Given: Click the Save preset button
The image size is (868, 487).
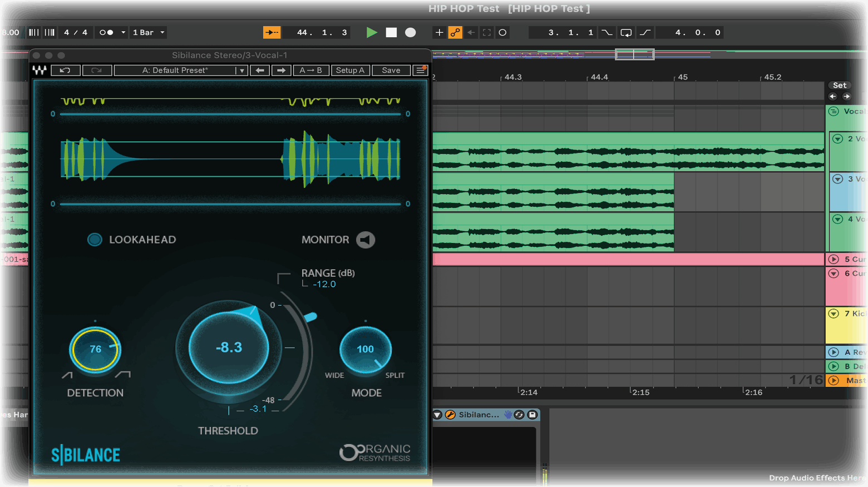Looking at the screenshot, I should 391,71.
